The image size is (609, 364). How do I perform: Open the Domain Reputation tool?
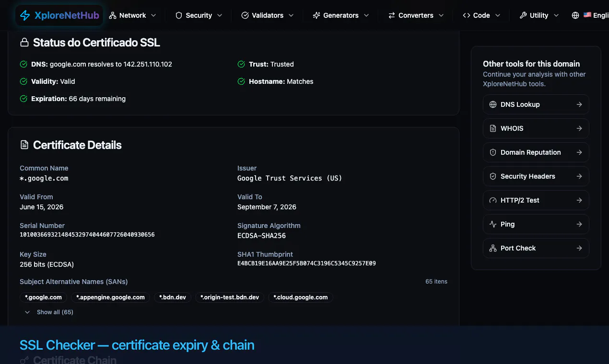536,152
